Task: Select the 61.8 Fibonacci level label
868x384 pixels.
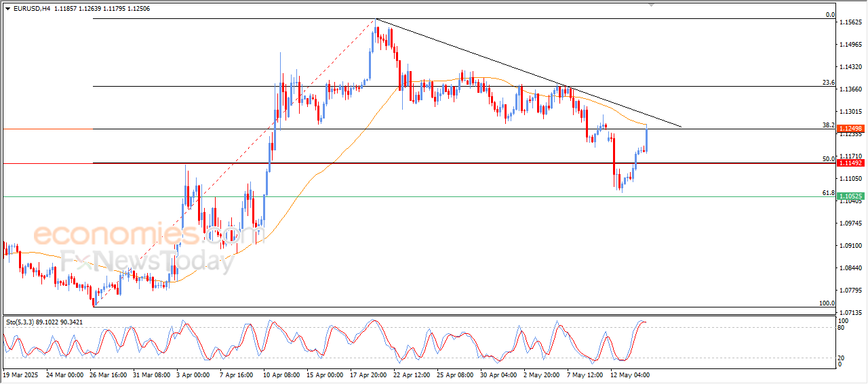Action: pyautogui.click(x=829, y=193)
